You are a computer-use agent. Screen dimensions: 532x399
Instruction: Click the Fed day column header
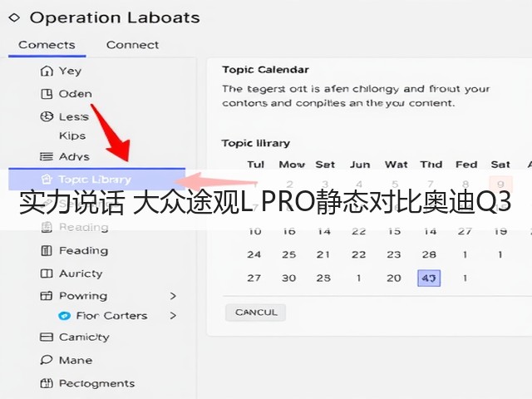466,165
